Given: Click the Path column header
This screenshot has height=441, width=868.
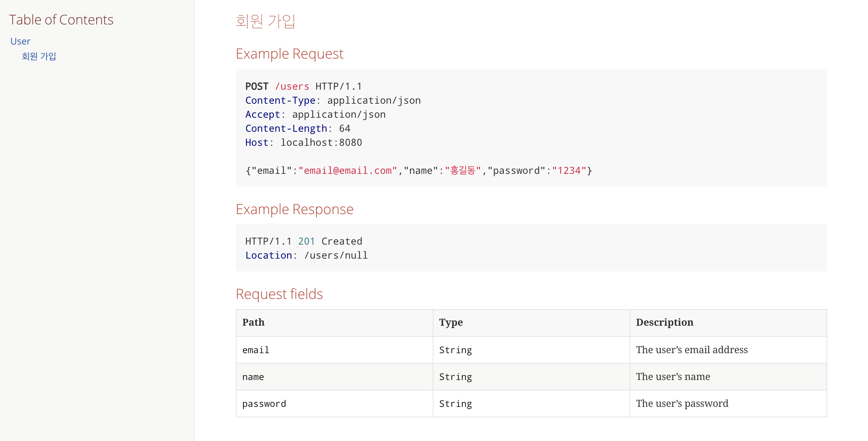Looking at the screenshot, I should 253,322.
